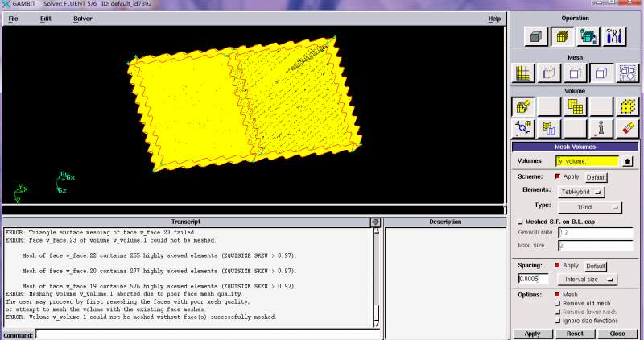Toggle the Mesh option checkbox
This screenshot has width=644, height=340.
tap(557, 295)
